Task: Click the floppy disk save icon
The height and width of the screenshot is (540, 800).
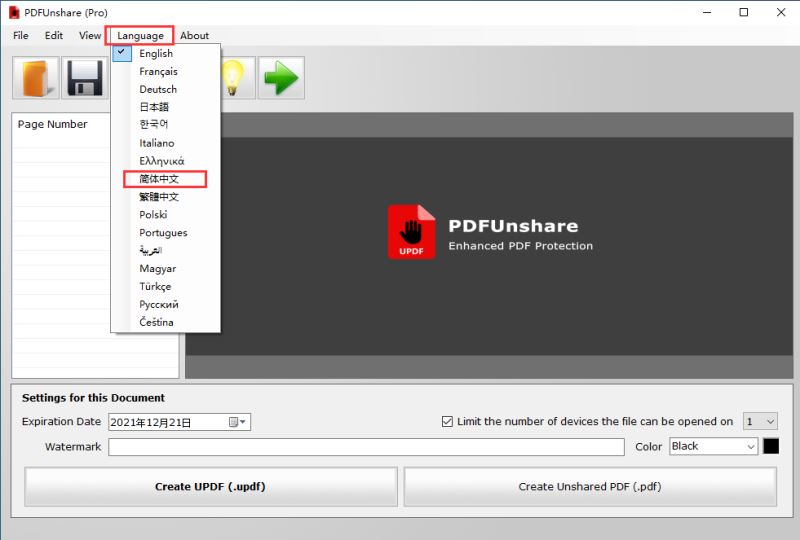Action: pos(85,78)
